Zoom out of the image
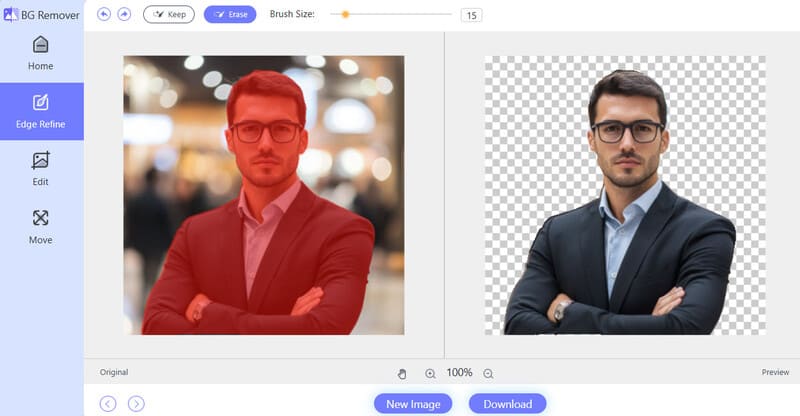Image resolution: width=800 pixels, height=416 pixels. tap(488, 374)
